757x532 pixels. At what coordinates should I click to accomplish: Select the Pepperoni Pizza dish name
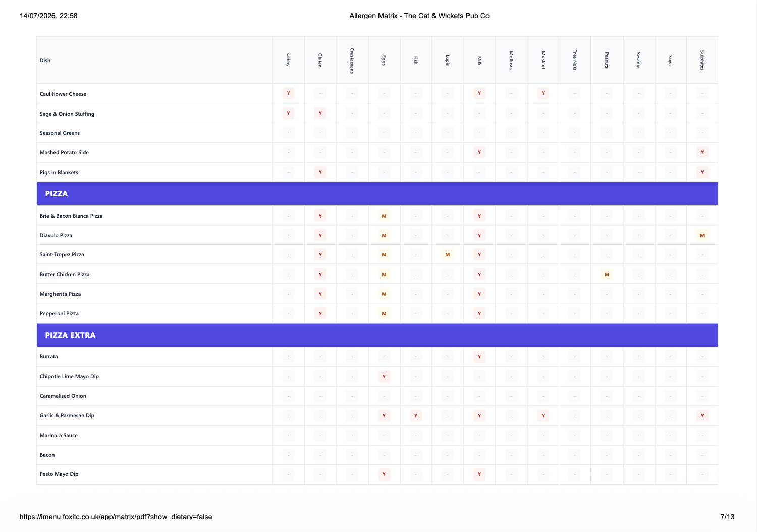tap(59, 313)
